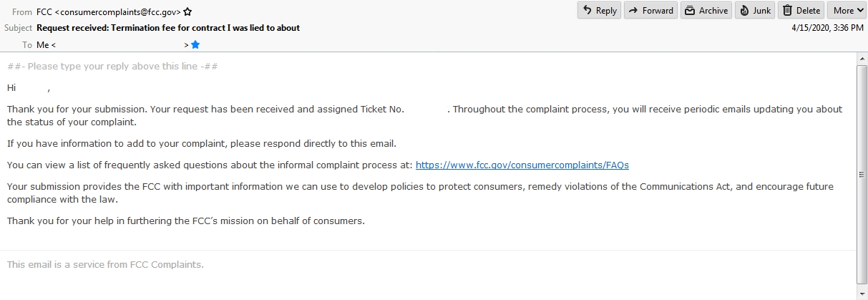This screenshot has width=868, height=300.
Task: Click the "service from FCC Complaints" footer text
Action: [105, 264]
